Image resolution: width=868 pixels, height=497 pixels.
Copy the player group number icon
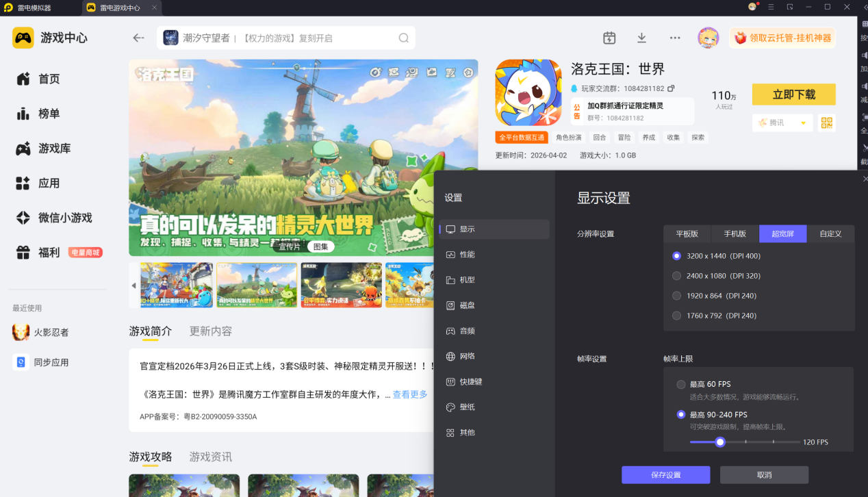click(671, 88)
